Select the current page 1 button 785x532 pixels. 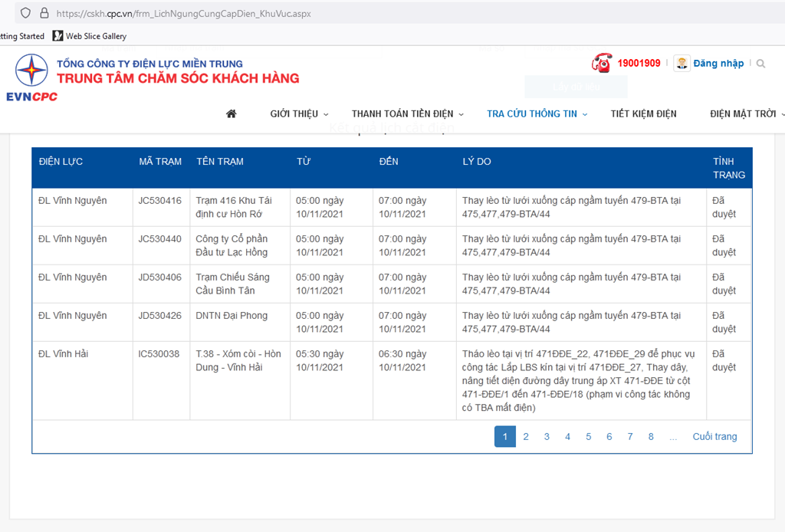point(504,437)
